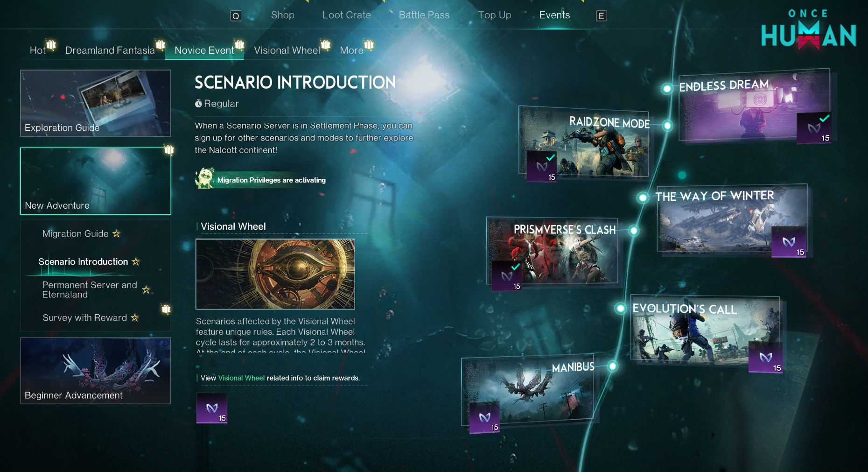This screenshot has height=472, width=868.
Task: Switch to the Visional Wheel tab
Action: [287, 50]
